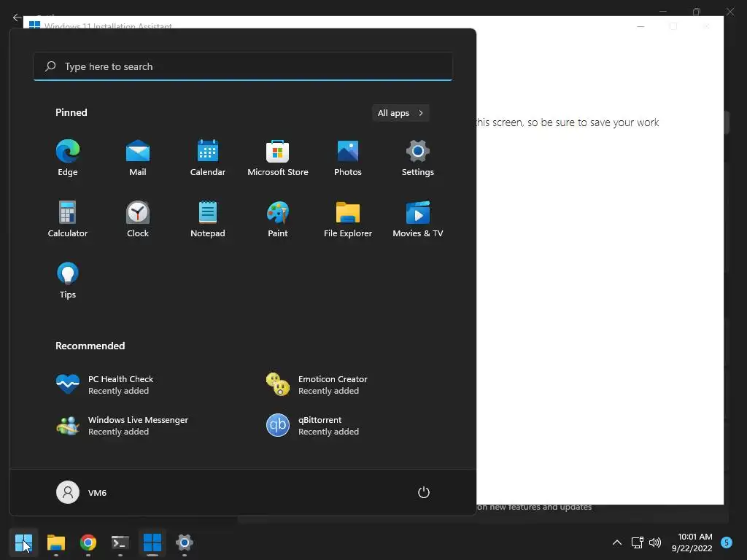747x560 pixels.
Task: Click the volume icon in system tray
Action: 655,542
